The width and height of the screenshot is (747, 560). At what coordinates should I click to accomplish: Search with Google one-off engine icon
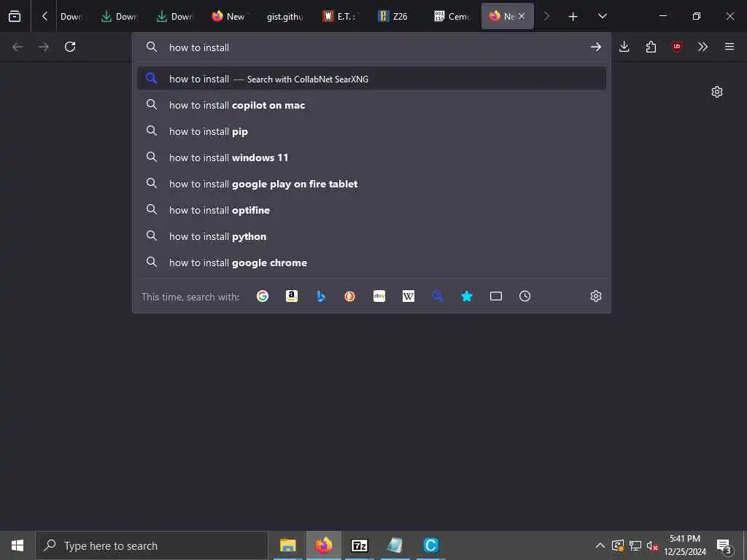[x=263, y=296]
